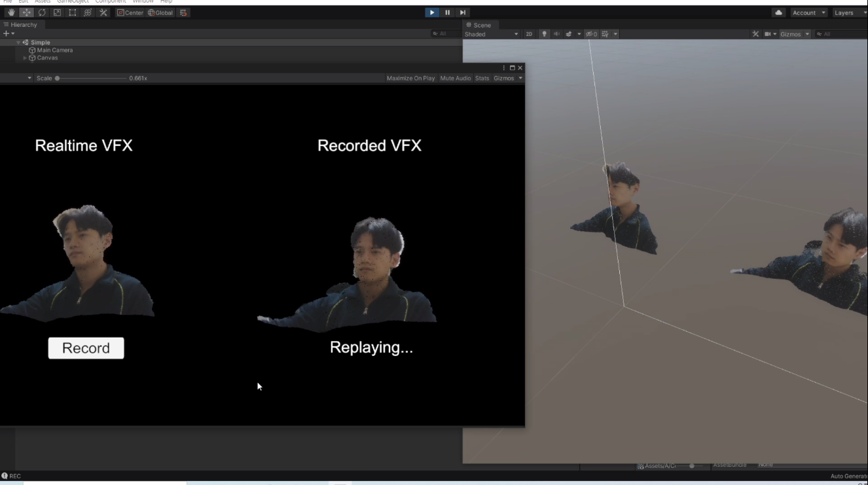Toggle scene audio speaker icon
Image resolution: width=868 pixels, height=485 pixels.
[x=556, y=34]
